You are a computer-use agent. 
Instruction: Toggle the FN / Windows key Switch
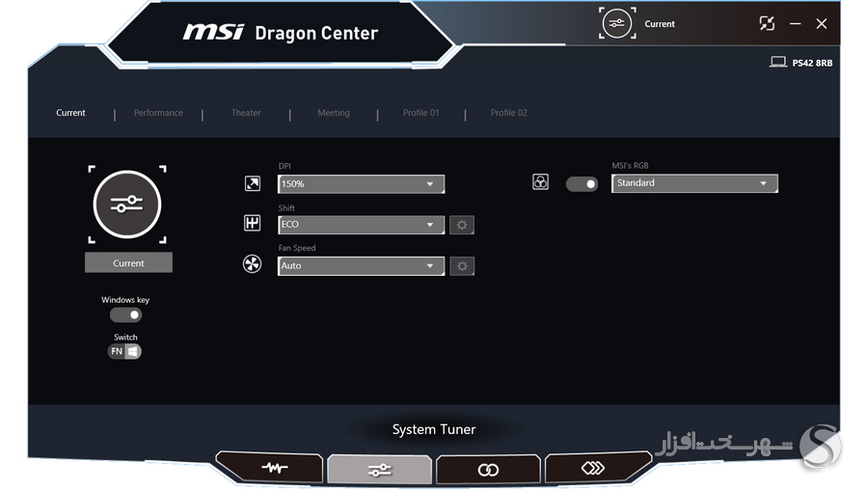click(124, 351)
